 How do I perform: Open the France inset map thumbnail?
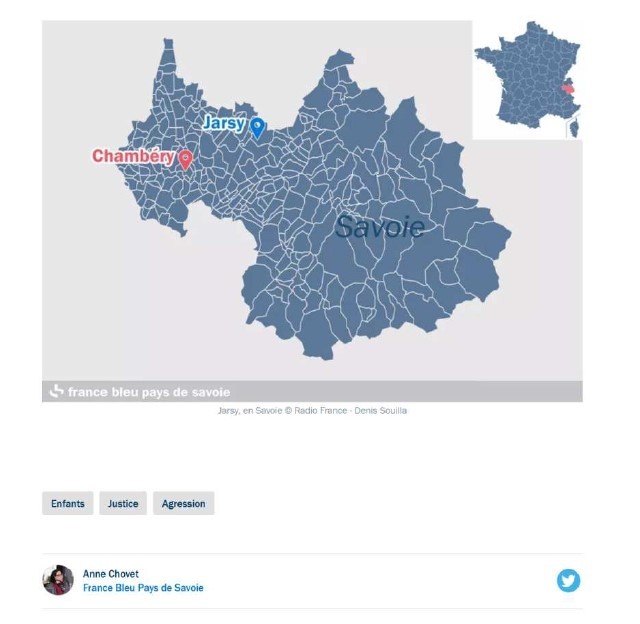527,80
